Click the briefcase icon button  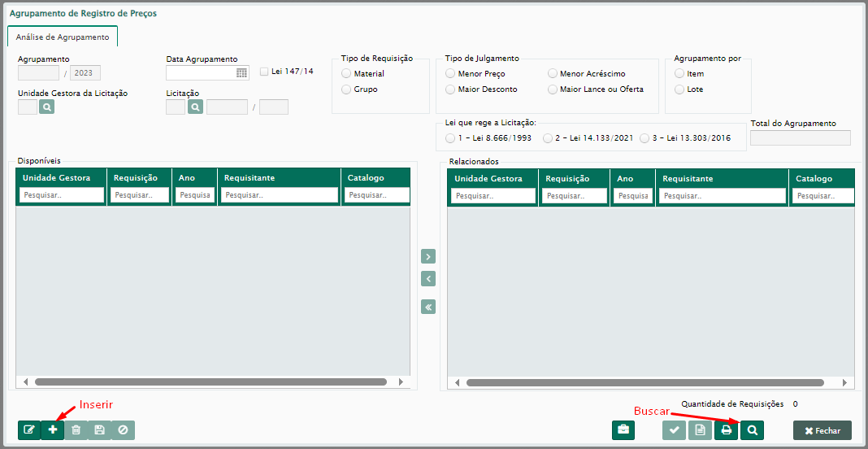[x=623, y=430]
